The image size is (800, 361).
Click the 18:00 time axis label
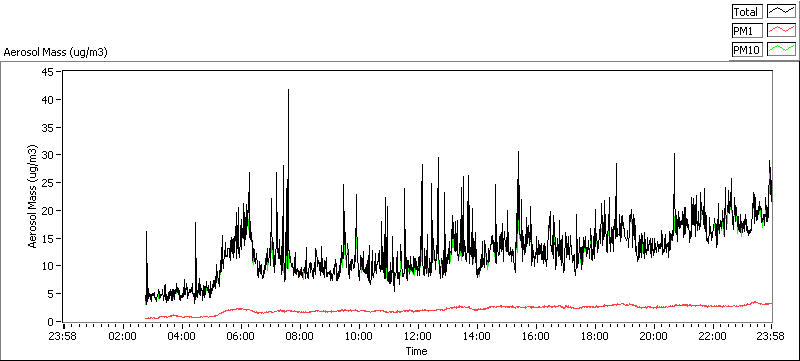595,336
